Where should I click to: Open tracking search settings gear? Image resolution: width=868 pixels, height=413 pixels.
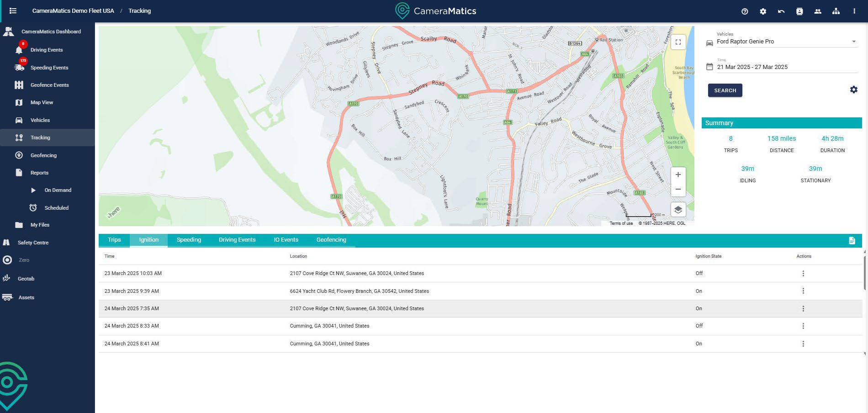[853, 90]
